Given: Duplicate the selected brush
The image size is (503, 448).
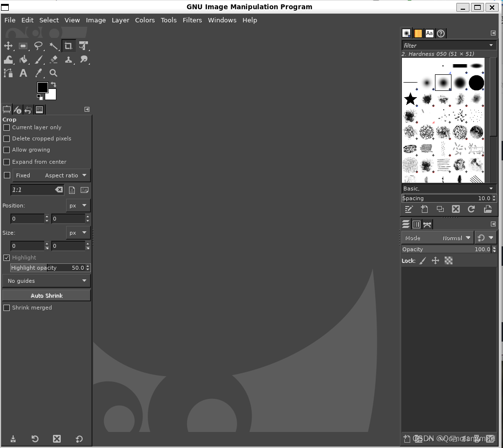Looking at the screenshot, I should pos(440,209).
